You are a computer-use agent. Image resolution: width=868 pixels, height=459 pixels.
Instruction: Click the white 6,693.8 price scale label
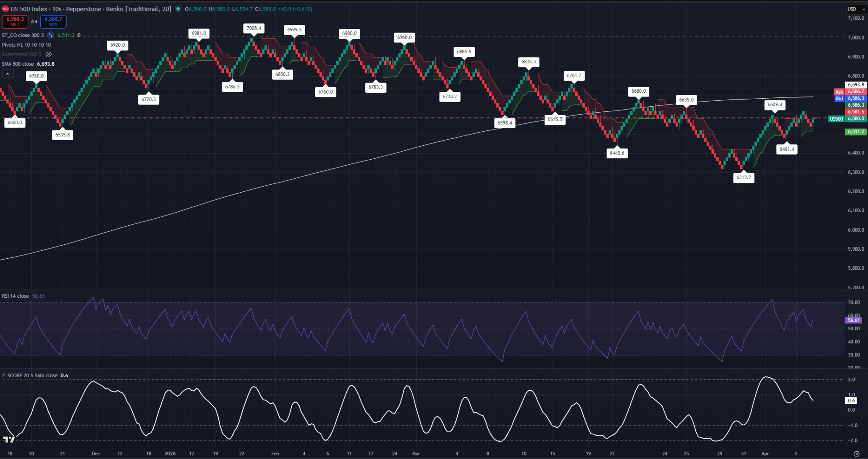click(x=856, y=85)
